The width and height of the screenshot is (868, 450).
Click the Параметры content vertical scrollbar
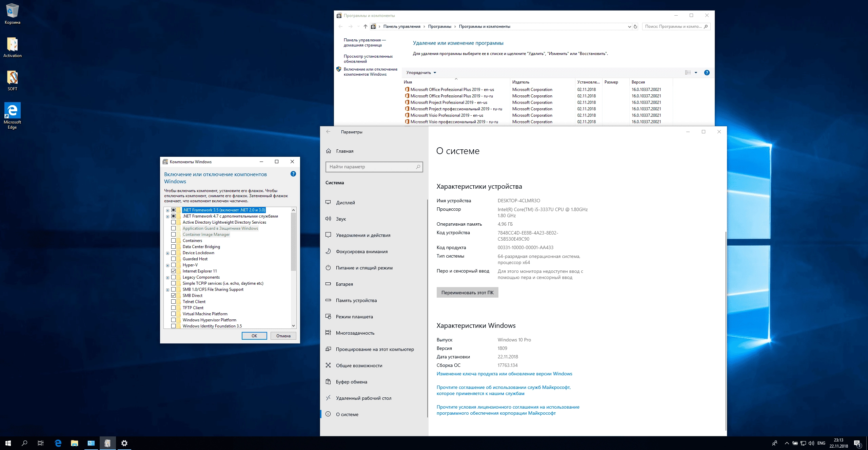click(x=726, y=331)
